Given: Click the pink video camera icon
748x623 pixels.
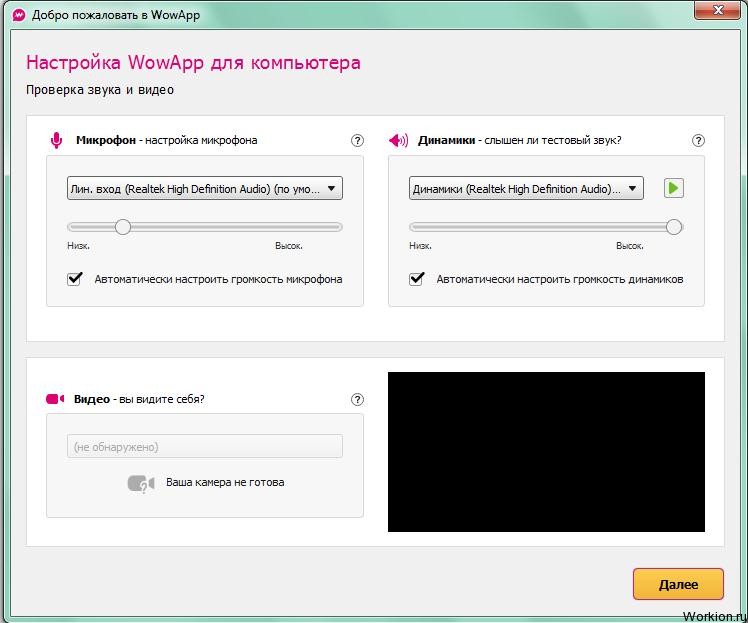Looking at the screenshot, I should click(55, 399).
